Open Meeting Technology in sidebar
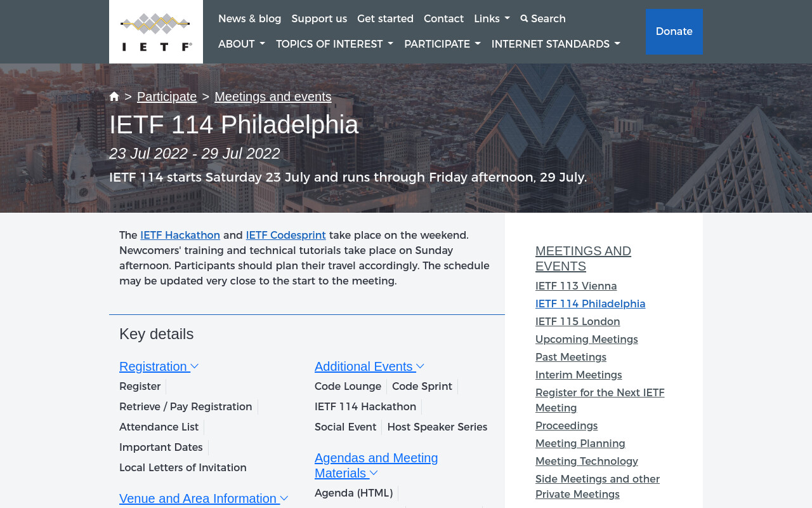 click(x=587, y=462)
